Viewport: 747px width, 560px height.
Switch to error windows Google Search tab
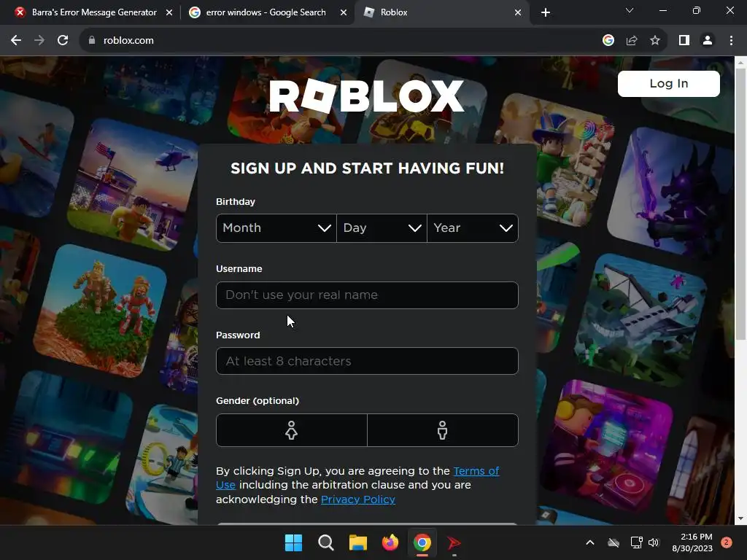pos(266,12)
